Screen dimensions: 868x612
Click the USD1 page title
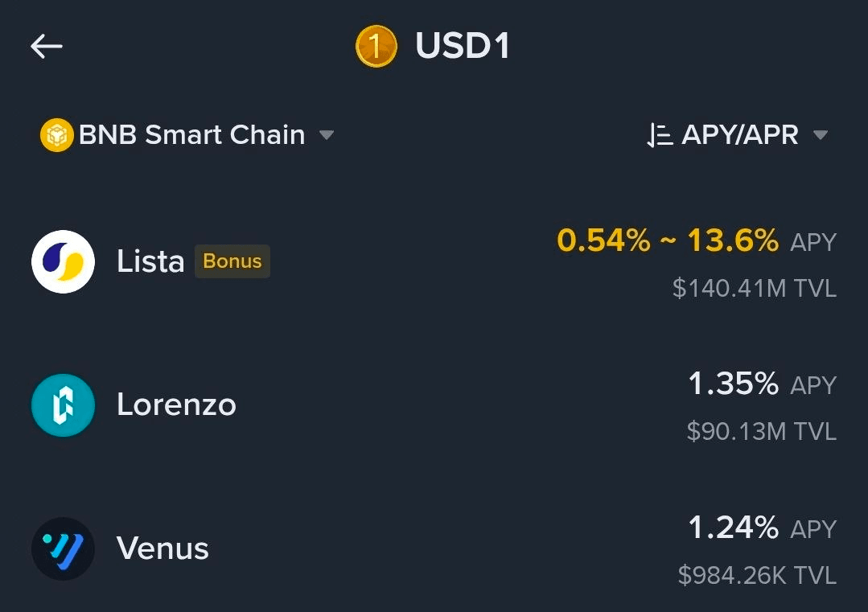(x=463, y=45)
